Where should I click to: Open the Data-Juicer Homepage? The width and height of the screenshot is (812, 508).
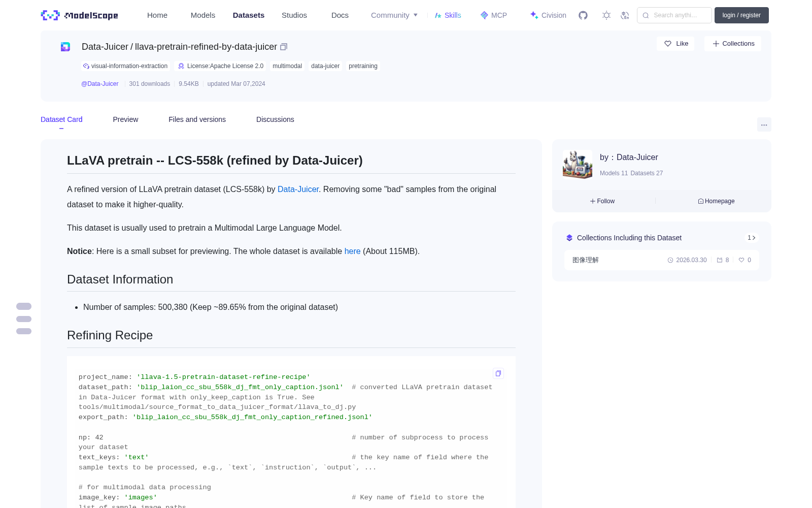[x=716, y=201]
